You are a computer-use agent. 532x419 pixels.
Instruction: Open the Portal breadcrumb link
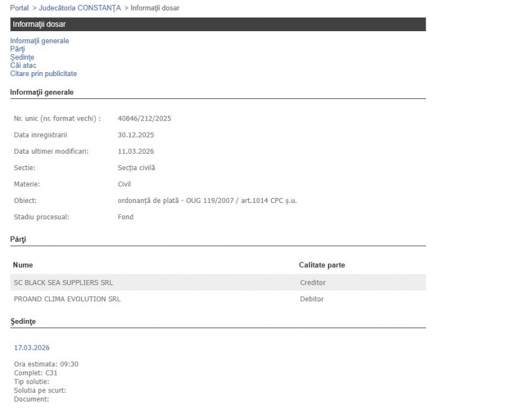[19, 7]
